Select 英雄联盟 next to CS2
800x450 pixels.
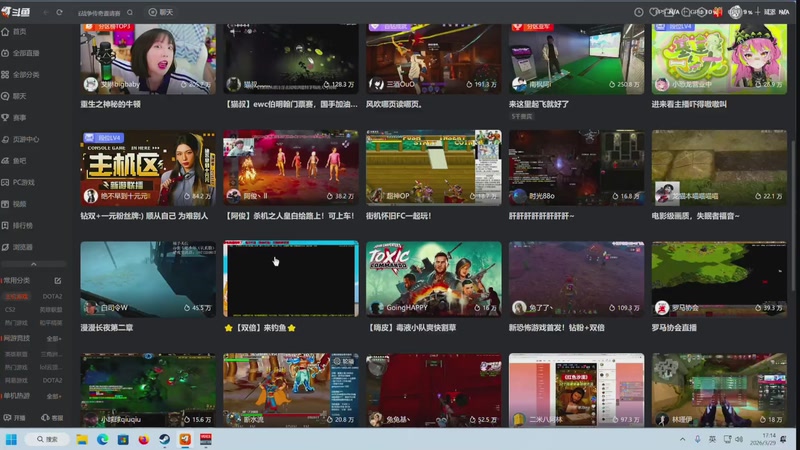click(51, 310)
